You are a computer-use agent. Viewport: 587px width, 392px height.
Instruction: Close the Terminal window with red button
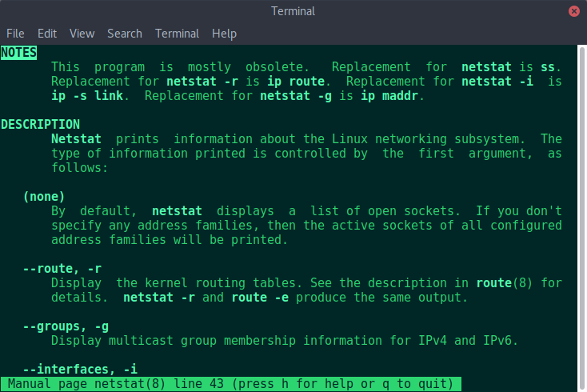[x=573, y=11]
